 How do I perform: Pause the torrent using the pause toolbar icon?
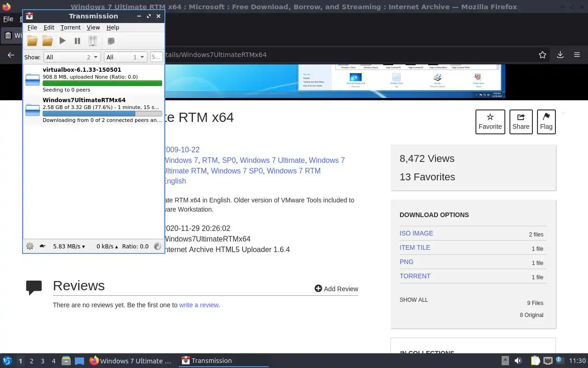(77, 41)
